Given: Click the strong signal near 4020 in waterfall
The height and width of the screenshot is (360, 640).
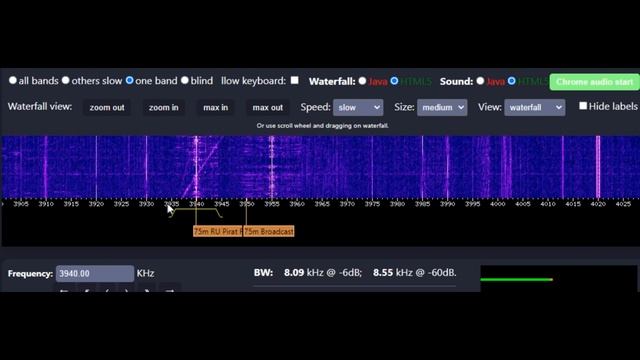Looking at the screenshot, I should point(598,167).
